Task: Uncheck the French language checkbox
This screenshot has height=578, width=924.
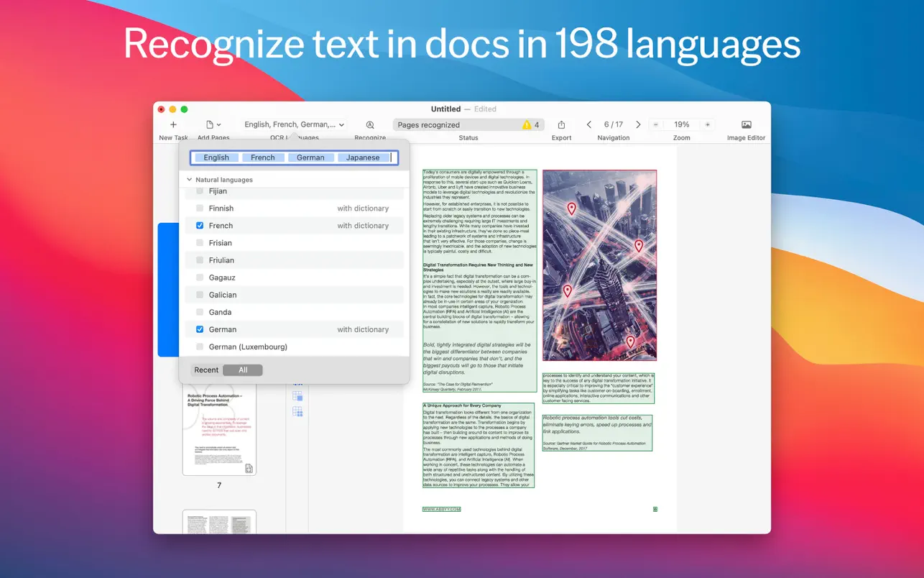Action: coord(200,226)
